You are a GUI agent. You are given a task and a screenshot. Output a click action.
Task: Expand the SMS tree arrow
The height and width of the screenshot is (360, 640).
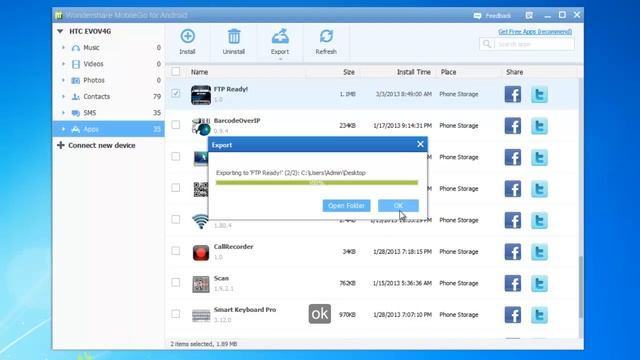pyautogui.click(x=63, y=113)
